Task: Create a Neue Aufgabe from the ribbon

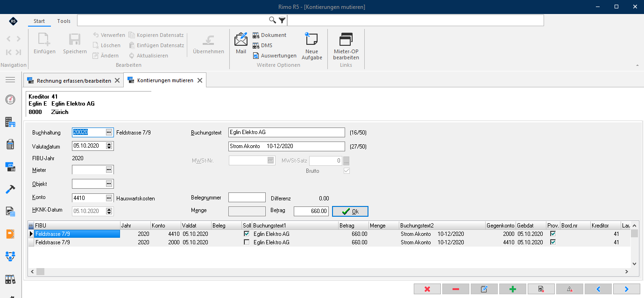Action: (311, 46)
